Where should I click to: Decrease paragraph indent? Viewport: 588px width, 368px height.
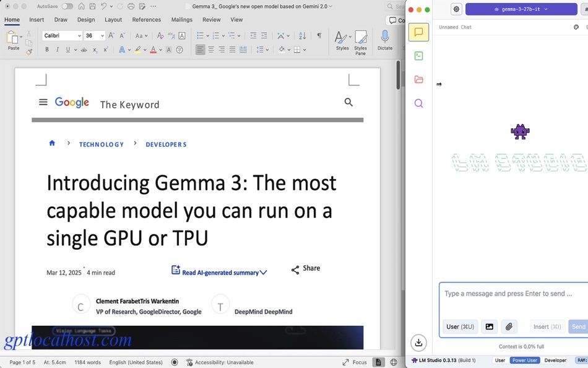253,36
